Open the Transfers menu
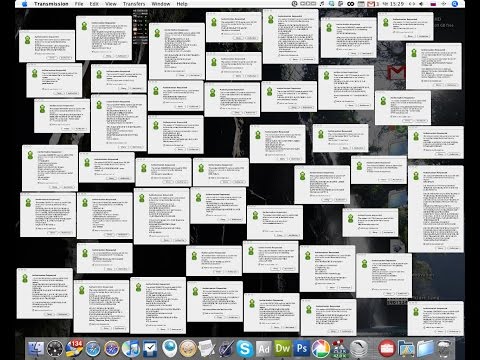The image size is (480, 360). click(x=134, y=4)
